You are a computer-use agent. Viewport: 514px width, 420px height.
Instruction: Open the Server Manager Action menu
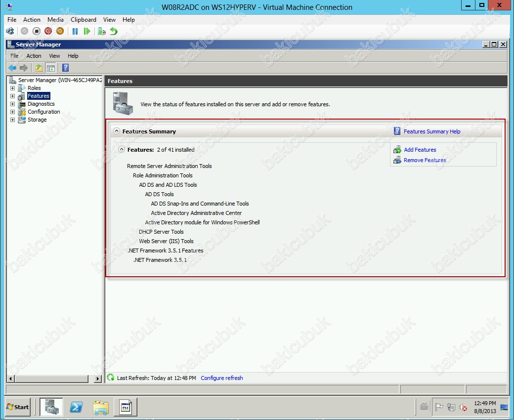(34, 56)
